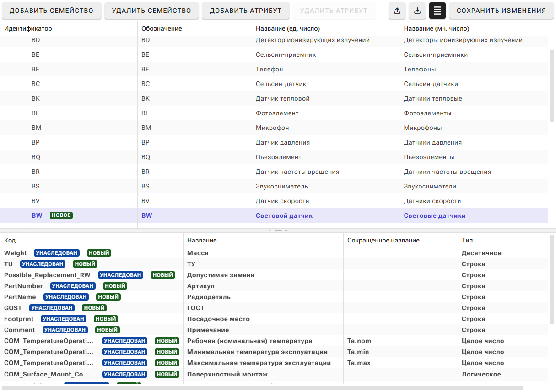Select the BQ "Пьезоэлемент" row
The image size is (556, 392).
point(278,157)
